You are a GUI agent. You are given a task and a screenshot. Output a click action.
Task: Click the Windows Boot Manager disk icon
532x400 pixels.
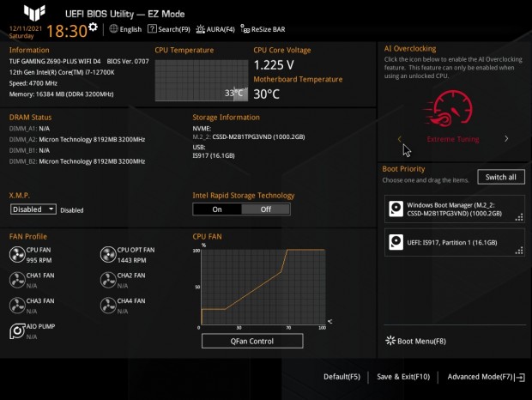[396, 209]
